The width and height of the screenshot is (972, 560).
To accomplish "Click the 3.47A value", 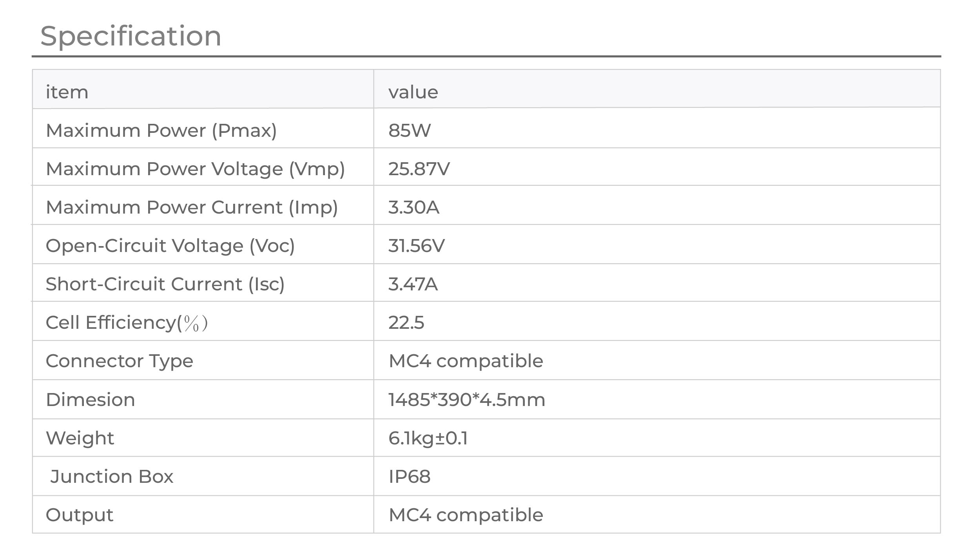I will (x=413, y=284).
